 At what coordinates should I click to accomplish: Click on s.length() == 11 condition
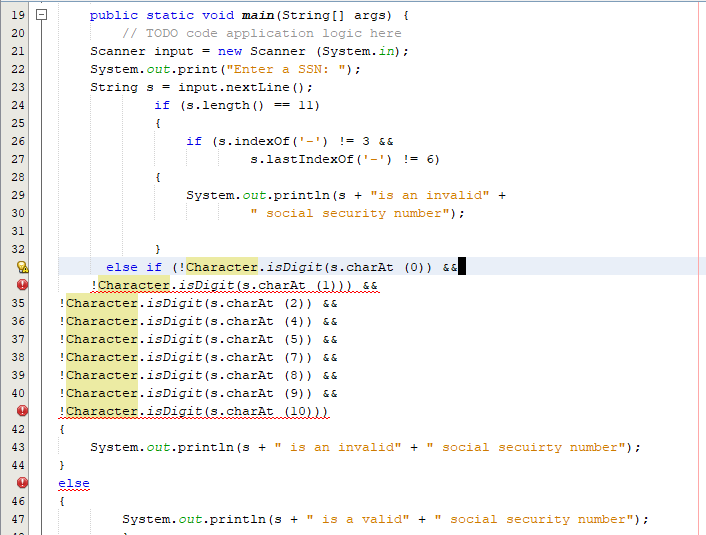coord(249,105)
